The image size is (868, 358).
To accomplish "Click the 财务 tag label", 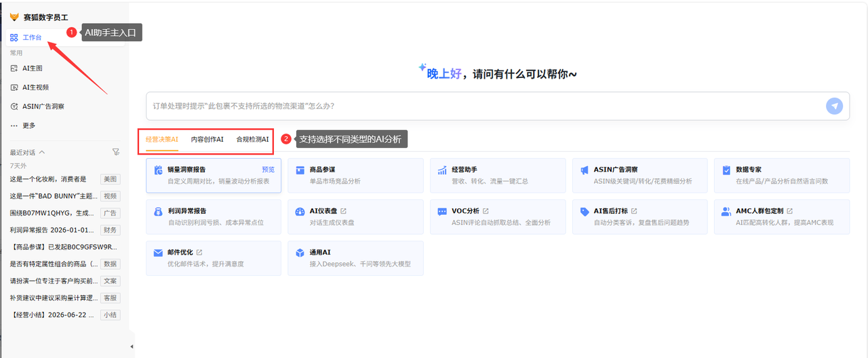I will 111,230.
